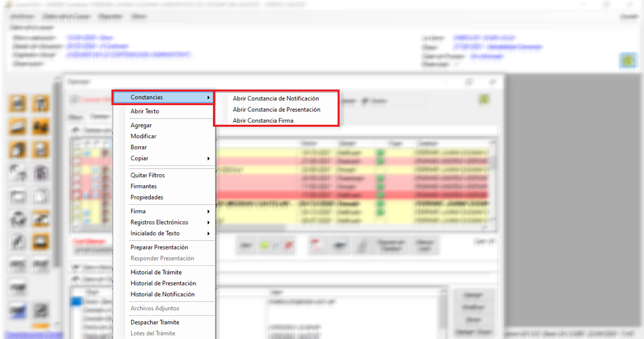This screenshot has height=339, width=644.
Task: Select Abrir Constancia de Presentación
Action: point(276,110)
